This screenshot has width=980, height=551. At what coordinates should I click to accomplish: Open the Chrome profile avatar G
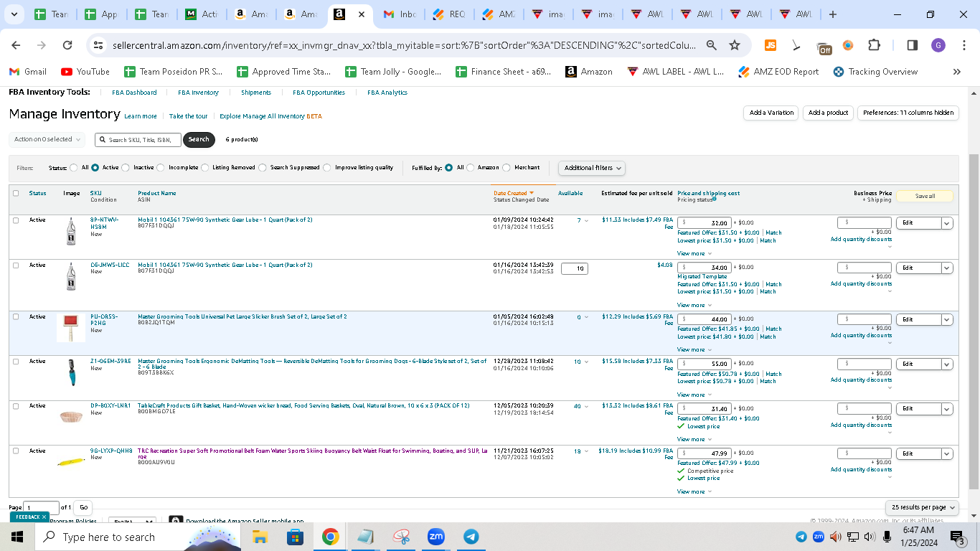pos(938,45)
